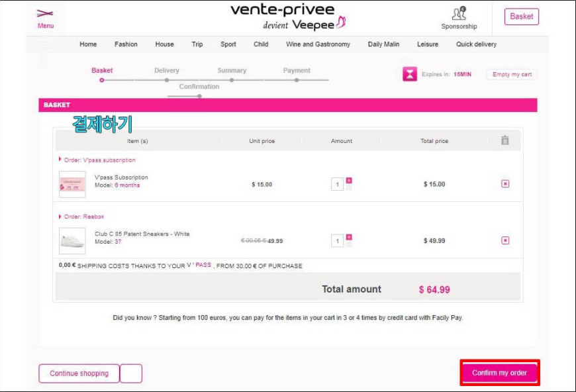
Task: Decrease V'pass Subscription quantity
Action: click(x=349, y=188)
